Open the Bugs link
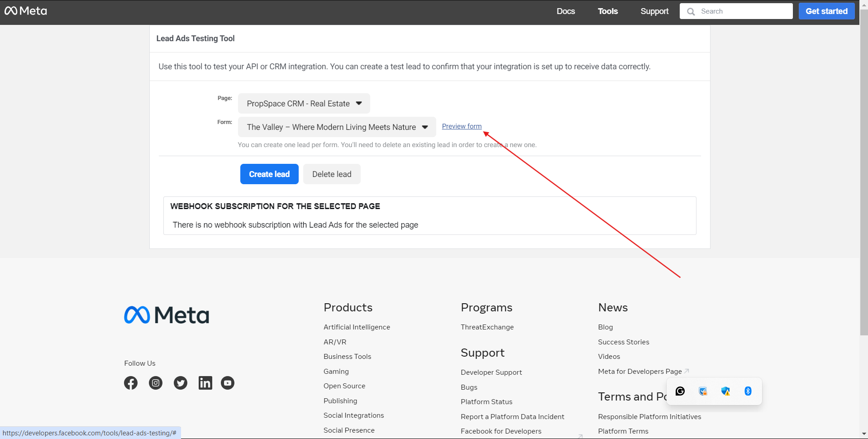868x439 pixels. (469, 387)
